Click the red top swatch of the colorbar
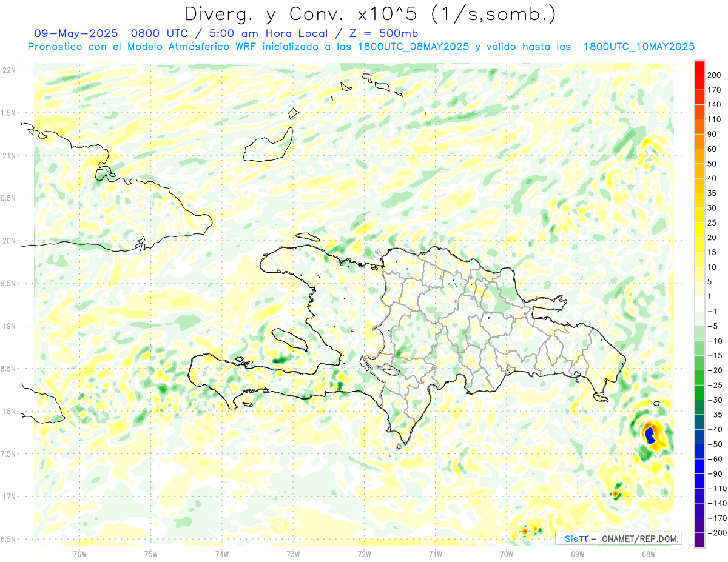Image resolution: width=728 pixels, height=562 pixels. tap(699, 67)
